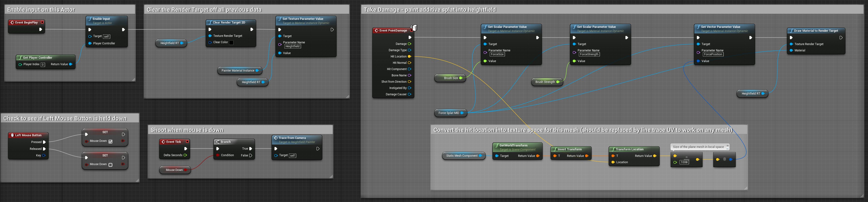Click the Branch node's False execution pin
The width and height of the screenshot is (868, 202).
click(251, 155)
